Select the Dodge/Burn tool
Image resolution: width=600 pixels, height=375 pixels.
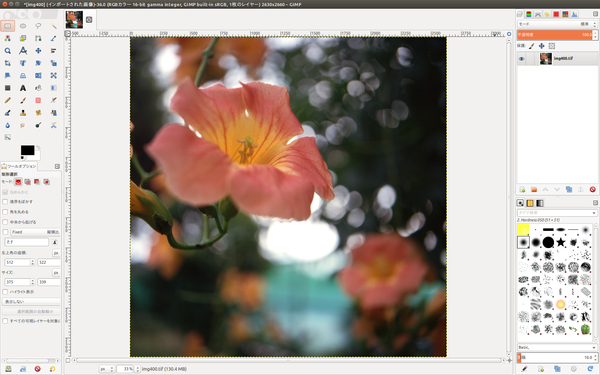[x=38, y=125]
